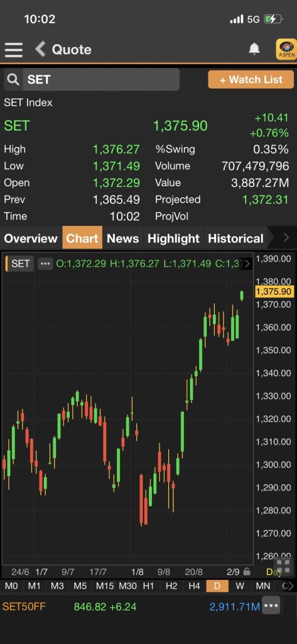Tap the ASPEN logo icon
297x644 pixels.
[286, 49]
